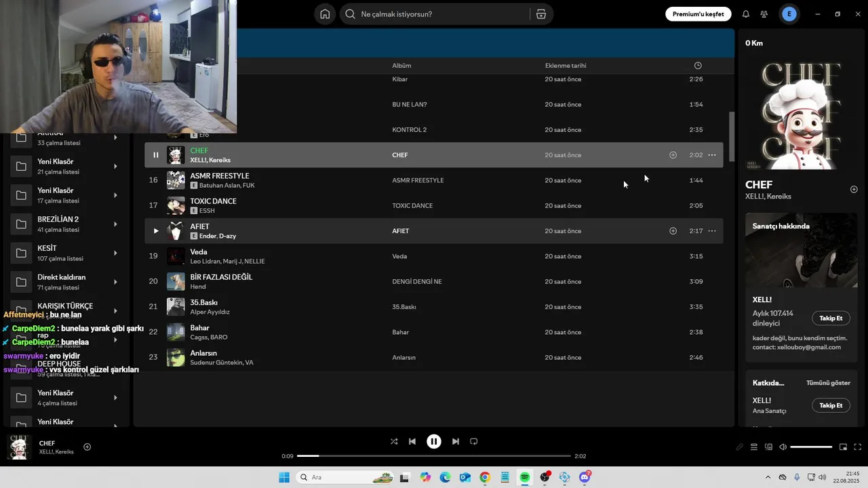Image resolution: width=868 pixels, height=488 pixels.
Task: Open CHEF album cover in right panel
Action: coord(802,115)
